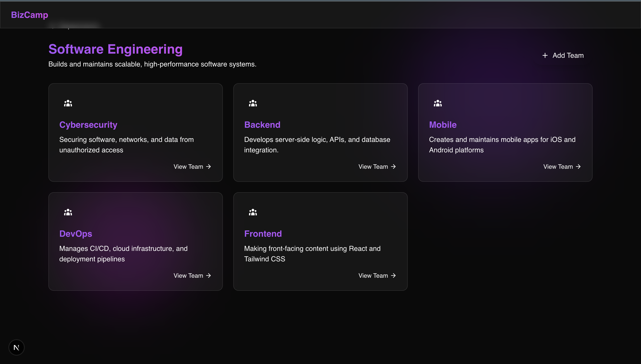Select the DevOps card heading
This screenshot has height=364, width=641.
[76, 234]
